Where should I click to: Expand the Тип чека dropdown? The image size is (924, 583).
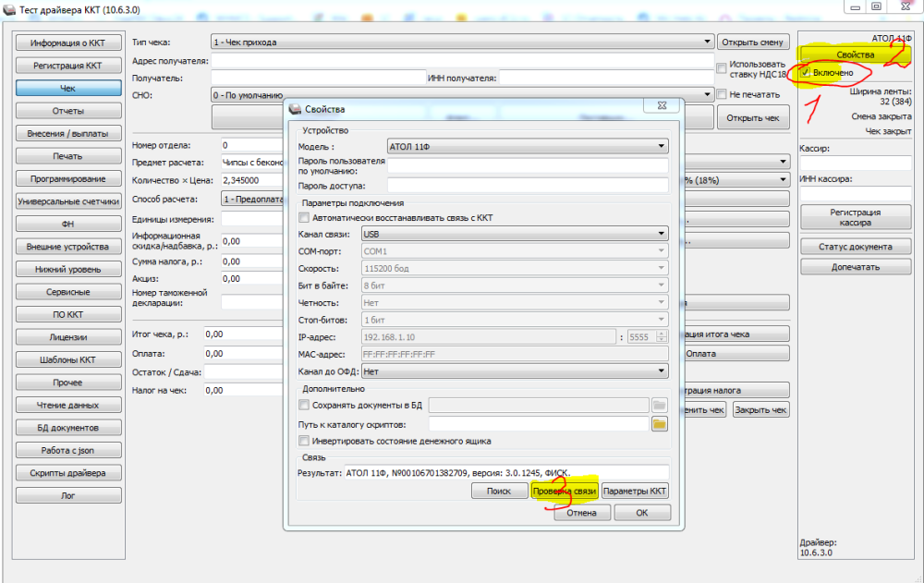point(463,42)
